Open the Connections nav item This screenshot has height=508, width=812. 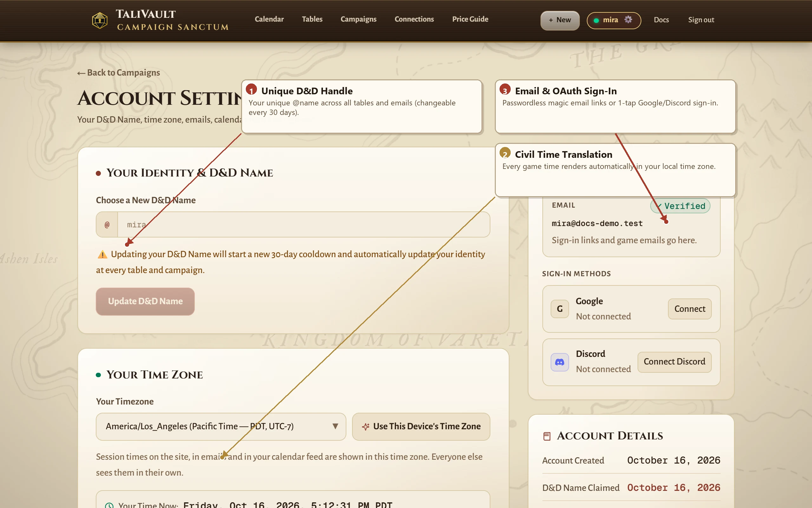pyautogui.click(x=414, y=19)
